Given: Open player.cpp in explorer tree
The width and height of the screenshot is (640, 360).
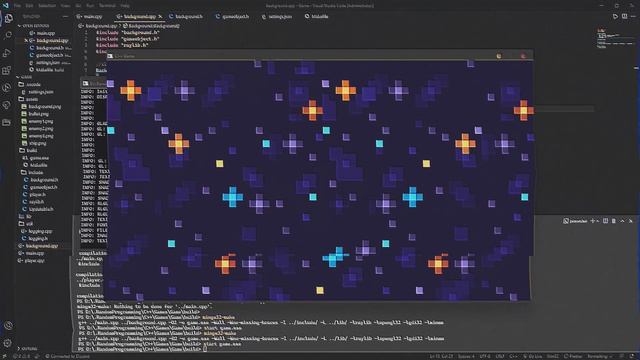Looking at the screenshot, I should (31, 260).
